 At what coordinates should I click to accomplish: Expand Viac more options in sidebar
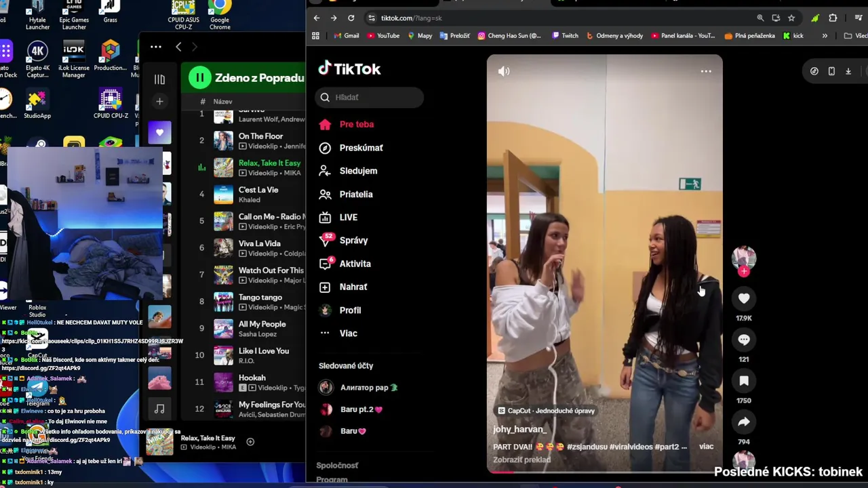[338, 333]
